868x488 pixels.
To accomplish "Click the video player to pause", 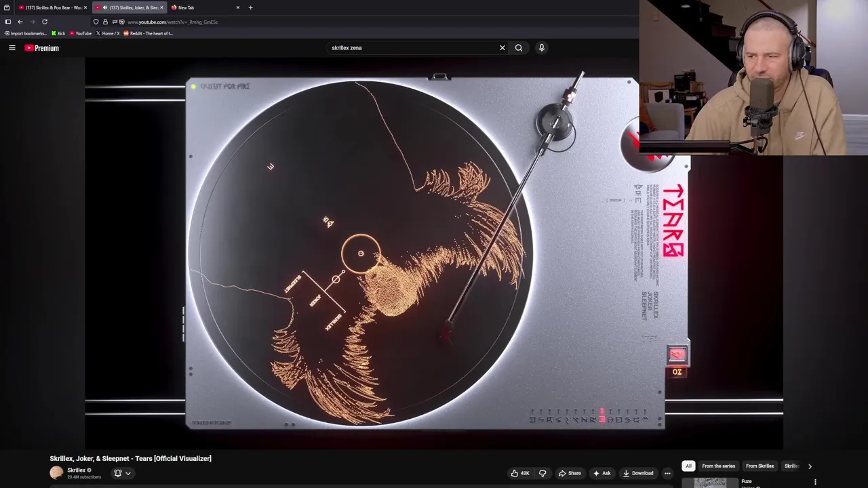I will pyautogui.click(x=434, y=254).
